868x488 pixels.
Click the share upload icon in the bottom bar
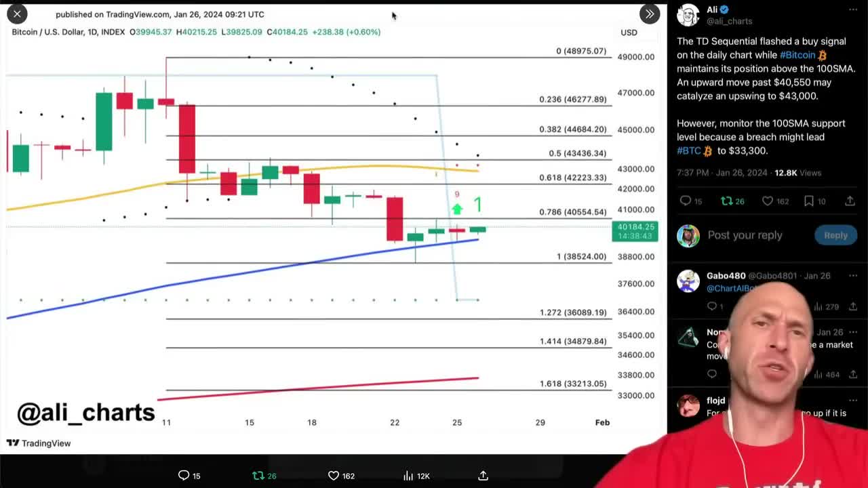(482, 475)
